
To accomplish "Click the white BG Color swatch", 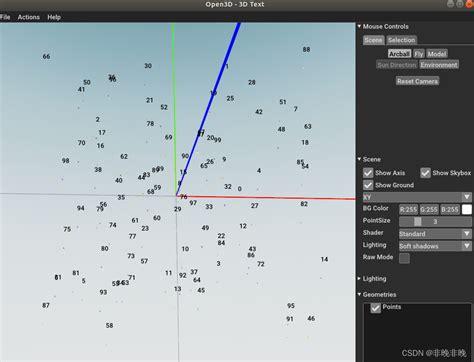I will click(467, 209).
